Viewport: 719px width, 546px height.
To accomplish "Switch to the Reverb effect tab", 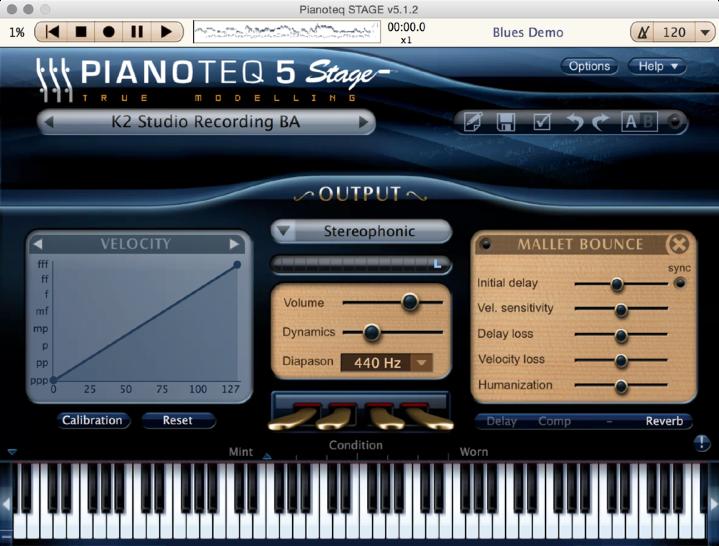I will pos(664,421).
